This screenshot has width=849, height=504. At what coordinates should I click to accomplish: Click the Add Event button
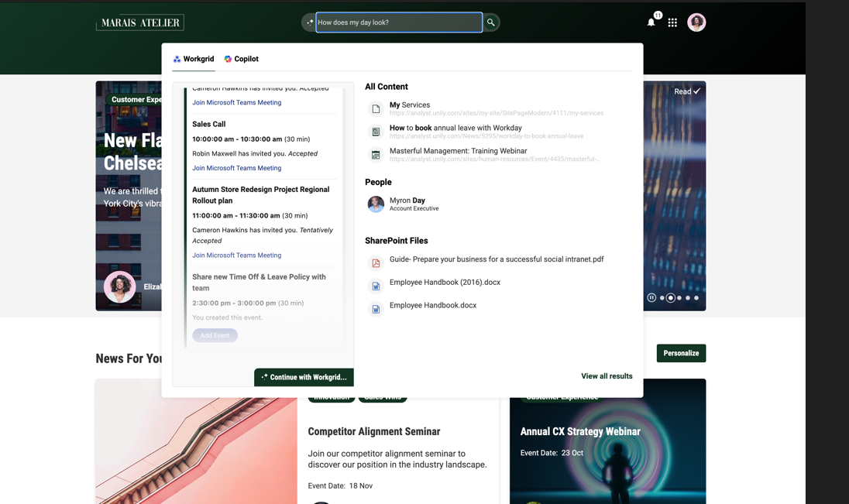pos(215,336)
